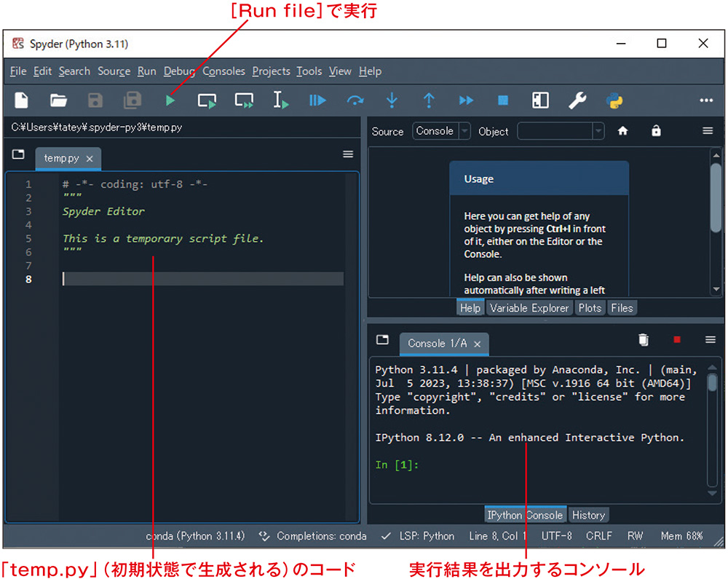Show more toolbar items with ellipsis

click(x=706, y=101)
